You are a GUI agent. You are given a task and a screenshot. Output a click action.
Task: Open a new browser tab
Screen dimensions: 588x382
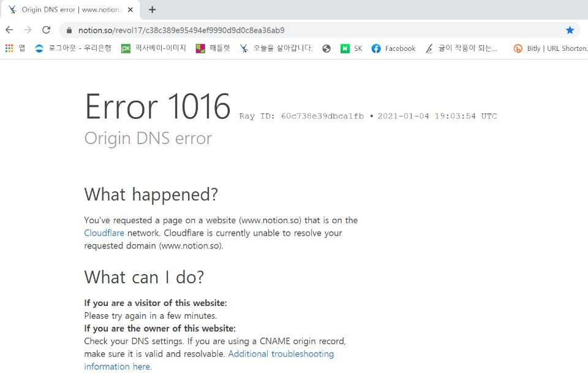(152, 10)
